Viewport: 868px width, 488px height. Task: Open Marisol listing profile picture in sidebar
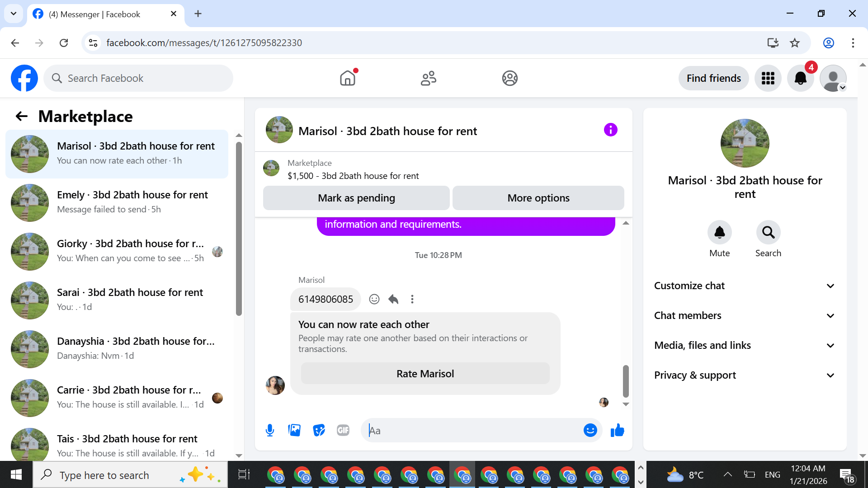[745, 143]
